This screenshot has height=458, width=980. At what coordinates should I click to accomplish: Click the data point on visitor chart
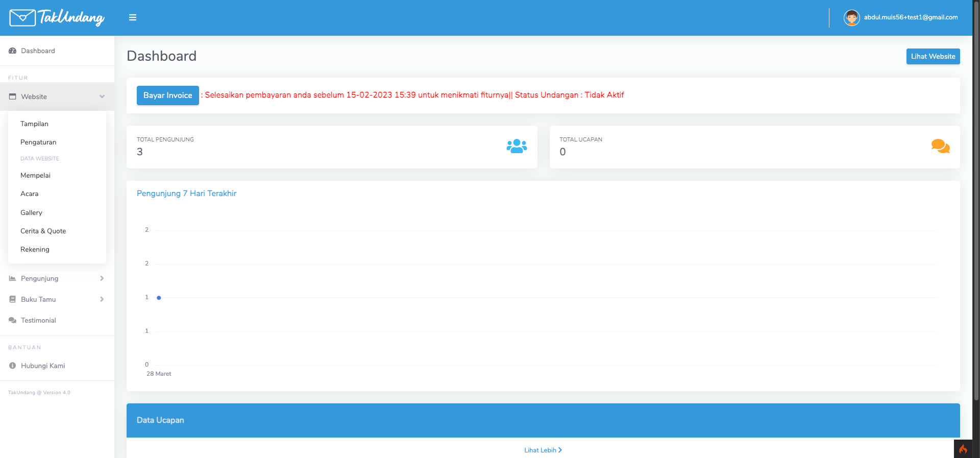[159, 298]
